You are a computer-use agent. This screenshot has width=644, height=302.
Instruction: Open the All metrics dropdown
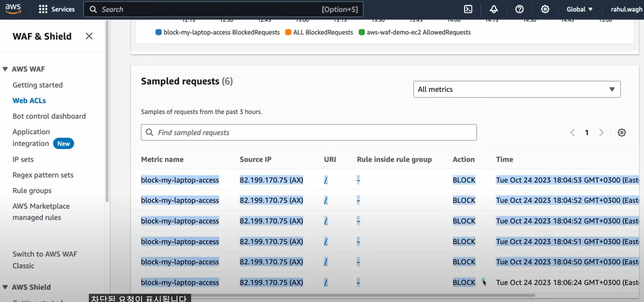(x=517, y=89)
